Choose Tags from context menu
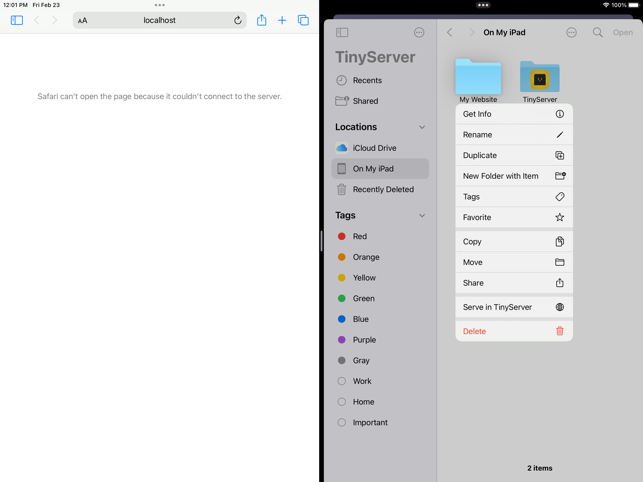Screen dimensions: 643x482 (514, 196)
